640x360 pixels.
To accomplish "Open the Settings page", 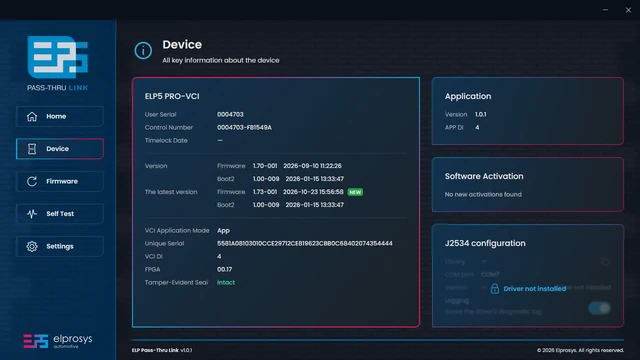I will pos(60,246).
